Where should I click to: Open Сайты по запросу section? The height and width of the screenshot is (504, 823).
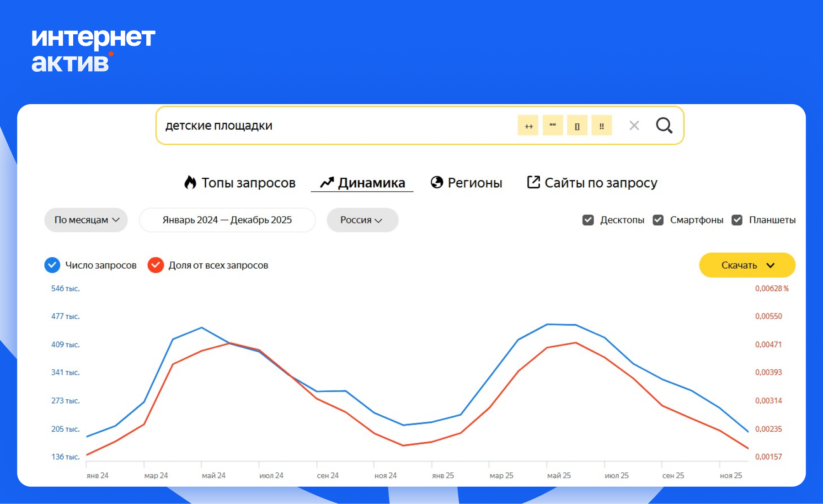pos(592,182)
